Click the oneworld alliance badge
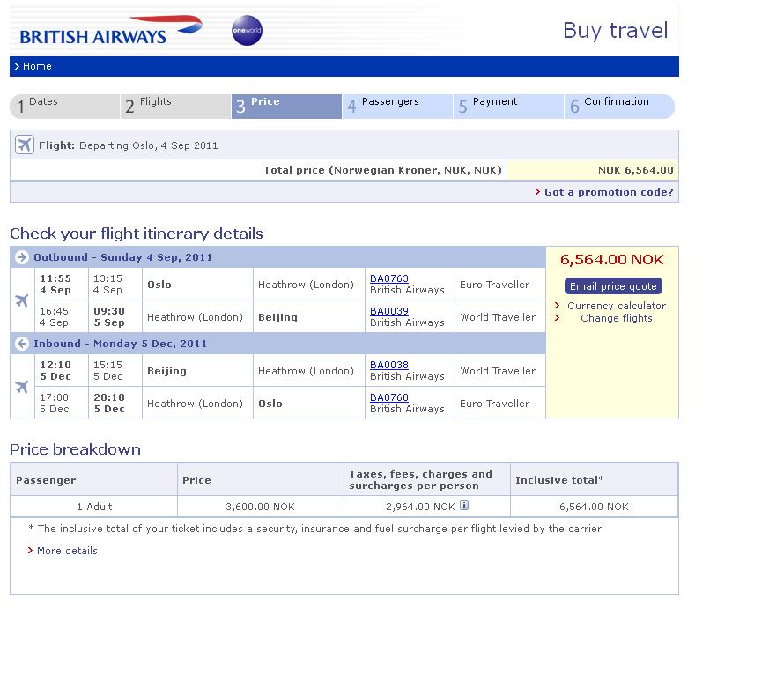The width and height of the screenshot is (784, 682). (x=247, y=31)
